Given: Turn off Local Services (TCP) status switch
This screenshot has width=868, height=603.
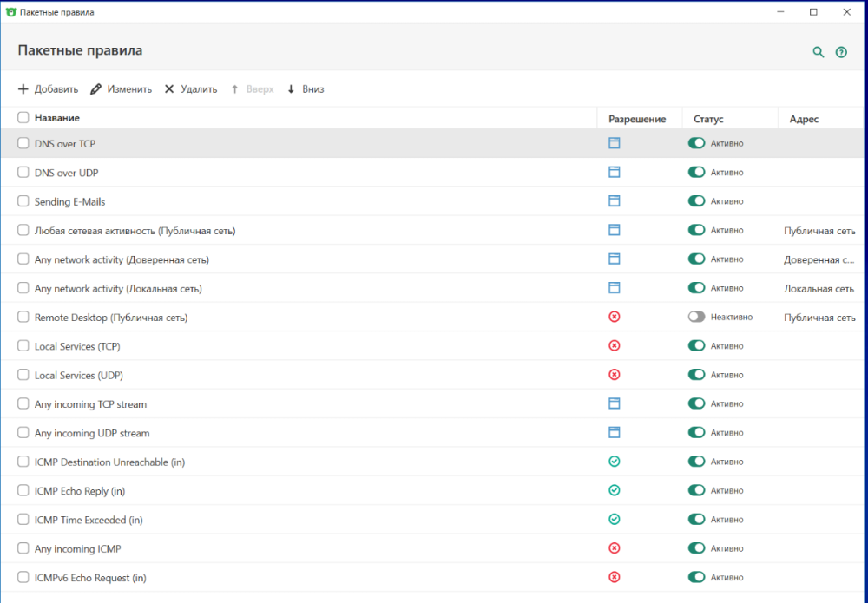Looking at the screenshot, I should click(696, 346).
